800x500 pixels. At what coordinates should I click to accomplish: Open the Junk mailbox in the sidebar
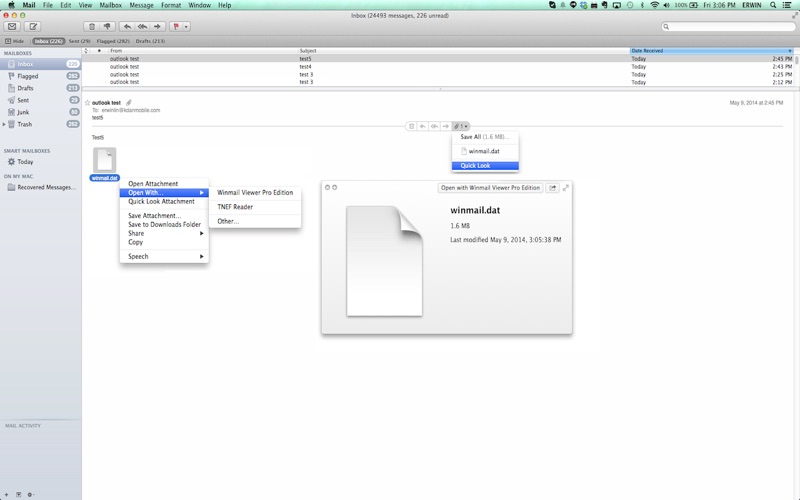[x=40, y=112]
